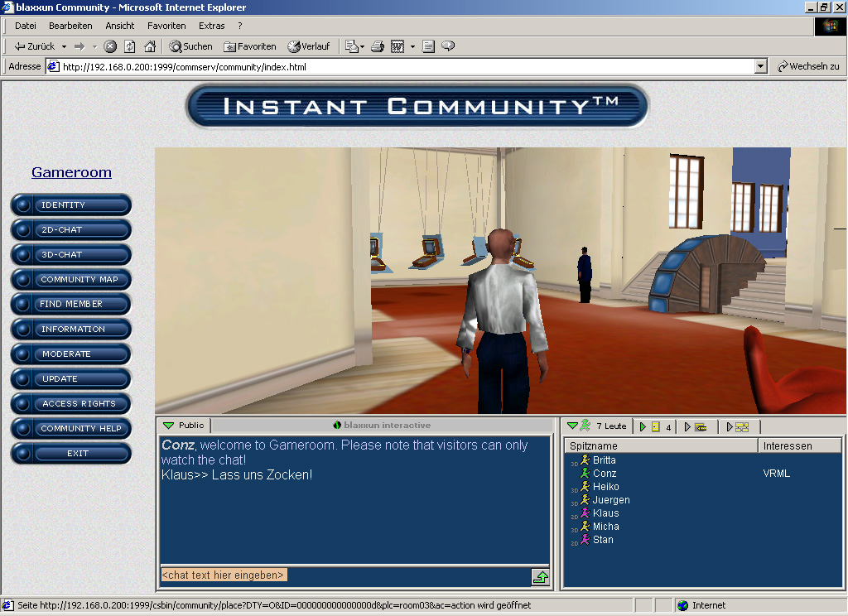Click the ACCESS RIGHTS button
This screenshot has height=616, width=848.
click(x=71, y=403)
